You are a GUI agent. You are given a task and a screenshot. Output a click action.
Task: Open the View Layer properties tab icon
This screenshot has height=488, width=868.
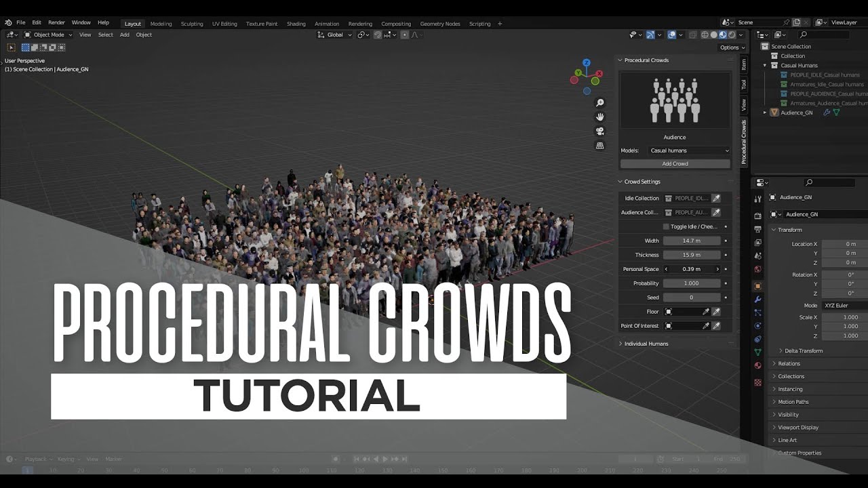(758, 242)
